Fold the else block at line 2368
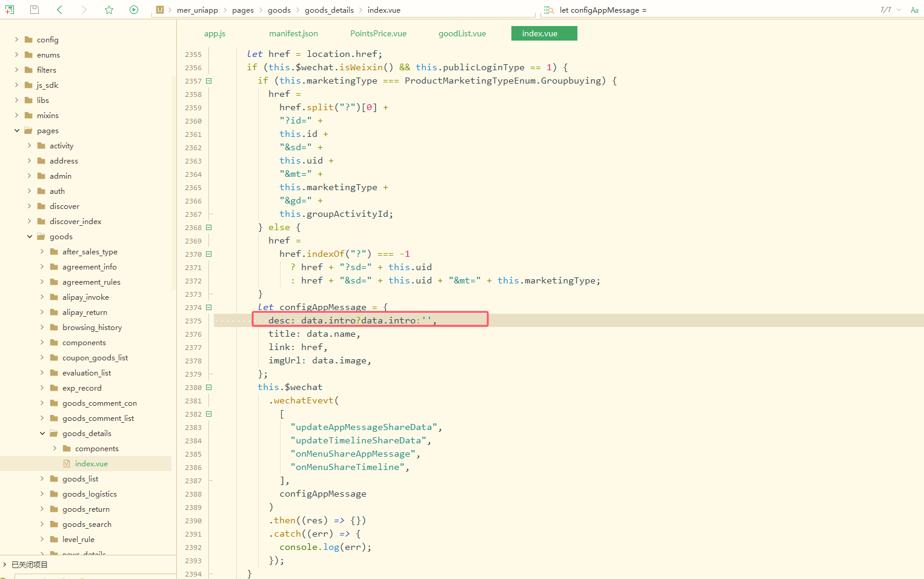Screen dimensions: 924x579 209,227
